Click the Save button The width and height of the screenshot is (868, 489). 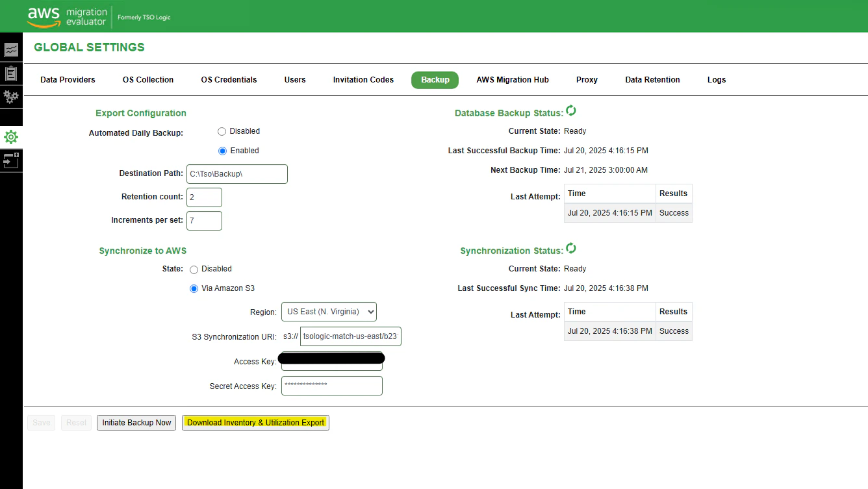[x=41, y=423]
